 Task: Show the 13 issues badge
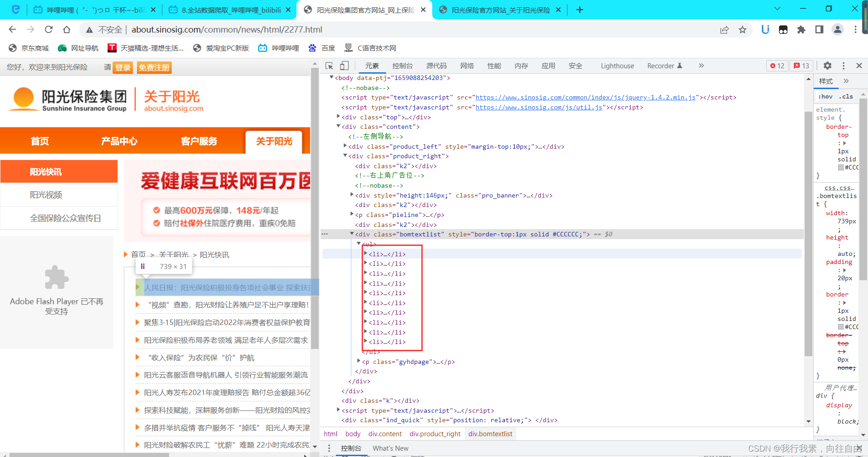click(x=802, y=66)
